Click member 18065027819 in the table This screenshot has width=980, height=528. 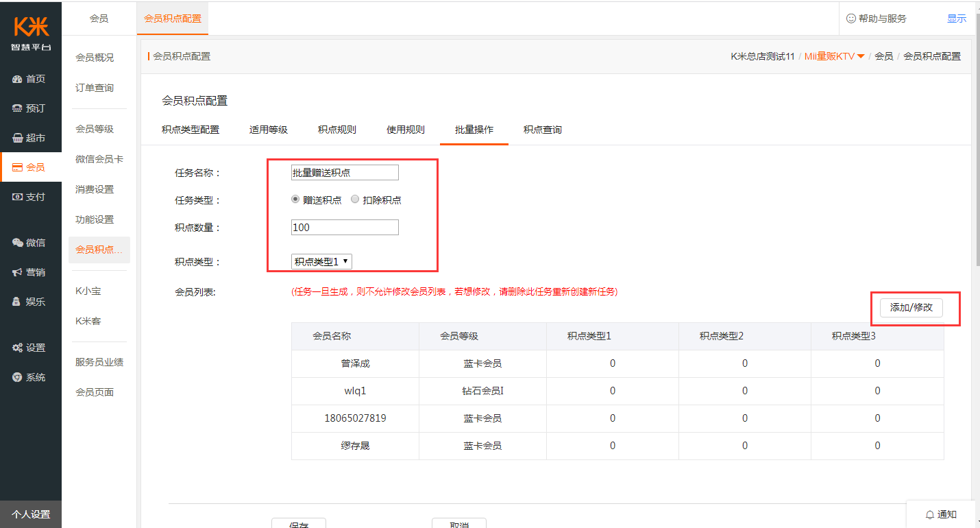(355, 418)
